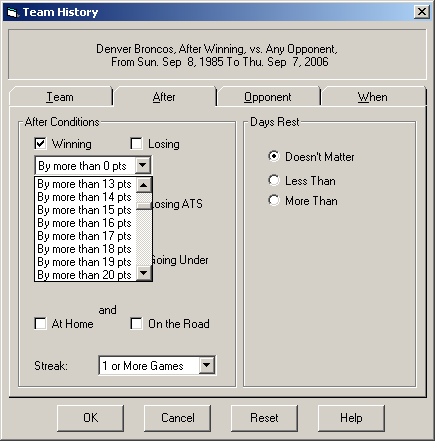
Task: Go to the When tab
Action: [373, 97]
